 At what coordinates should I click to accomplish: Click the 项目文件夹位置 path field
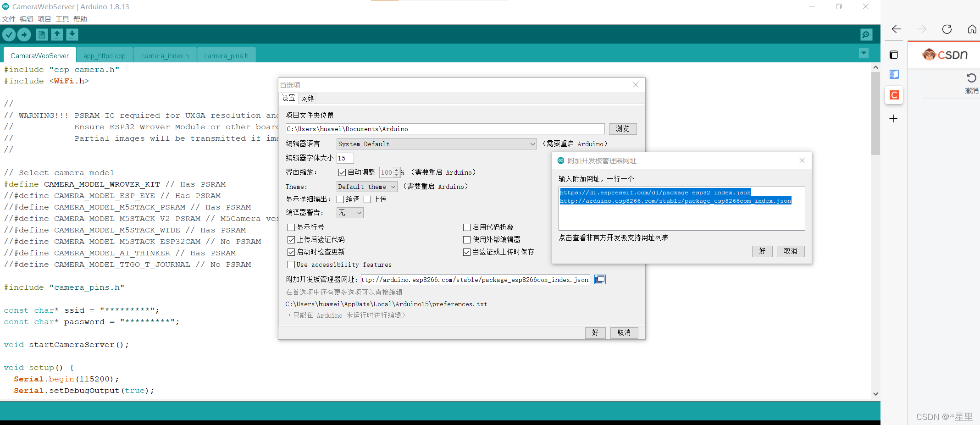point(445,129)
